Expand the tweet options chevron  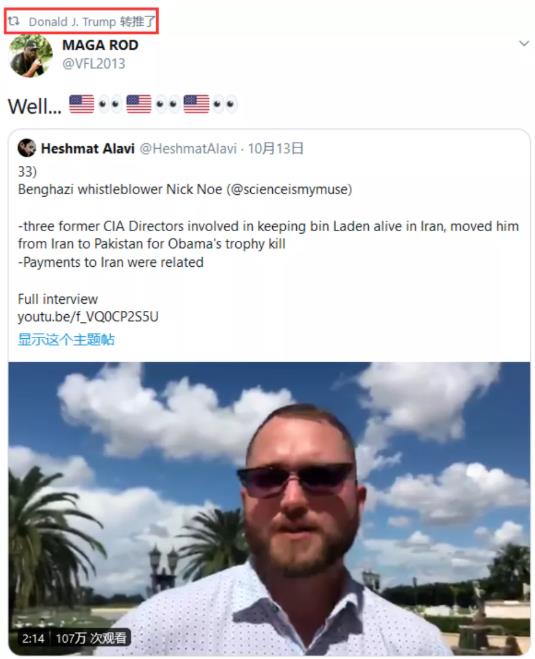click(523, 43)
